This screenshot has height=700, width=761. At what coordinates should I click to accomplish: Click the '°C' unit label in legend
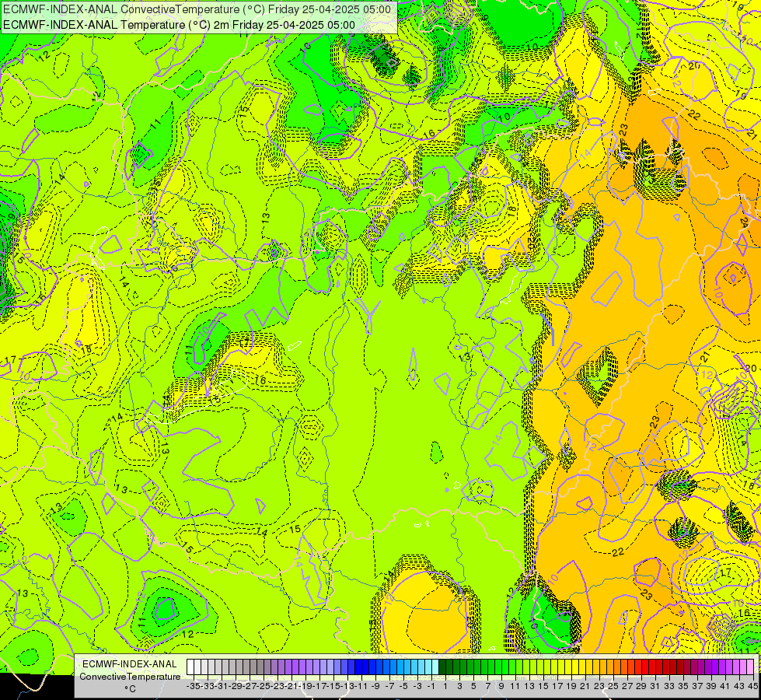point(130,688)
